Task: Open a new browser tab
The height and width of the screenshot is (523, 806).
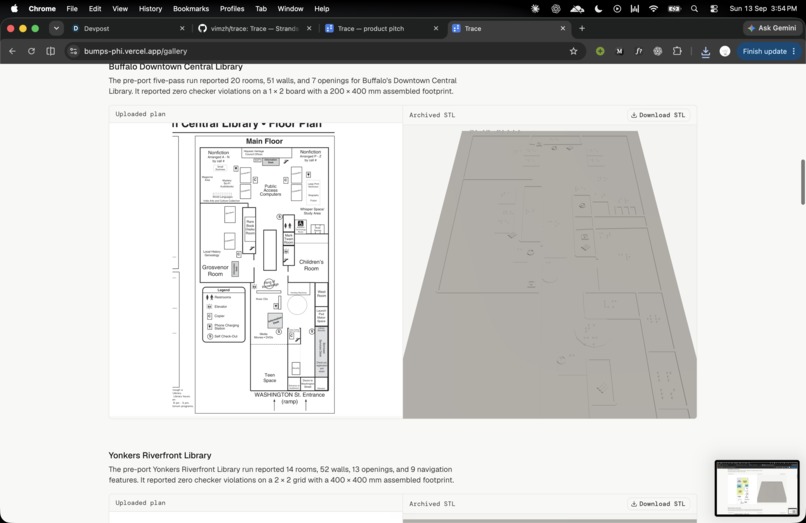Action: [x=582, y=28]
